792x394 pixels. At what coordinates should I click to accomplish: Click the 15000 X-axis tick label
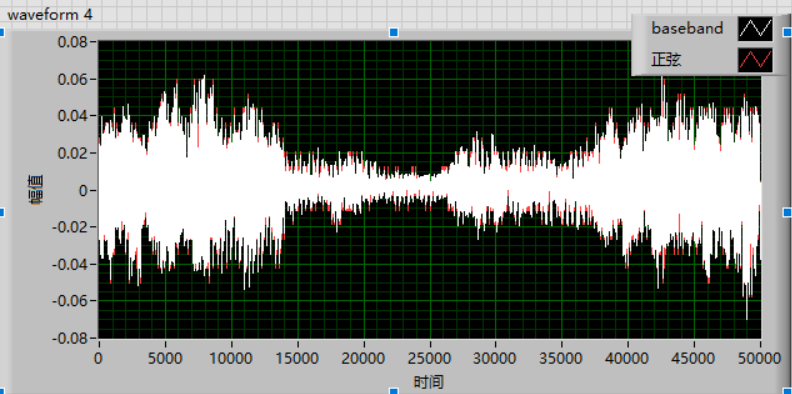[298, 358]
